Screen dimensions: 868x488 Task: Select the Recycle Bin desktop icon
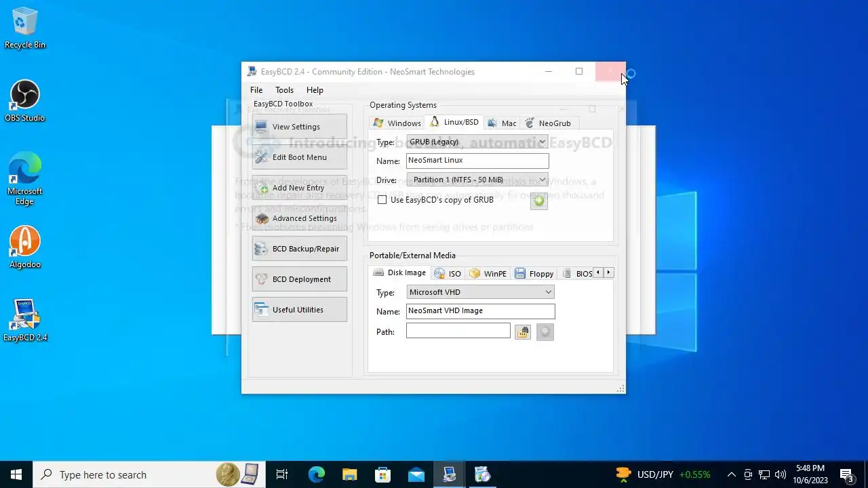pos(25,28)
